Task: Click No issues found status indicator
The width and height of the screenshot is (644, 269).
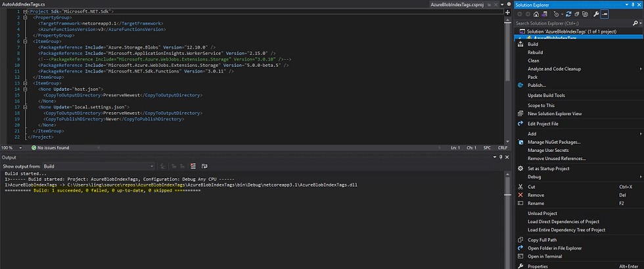Action: [50, 148]
